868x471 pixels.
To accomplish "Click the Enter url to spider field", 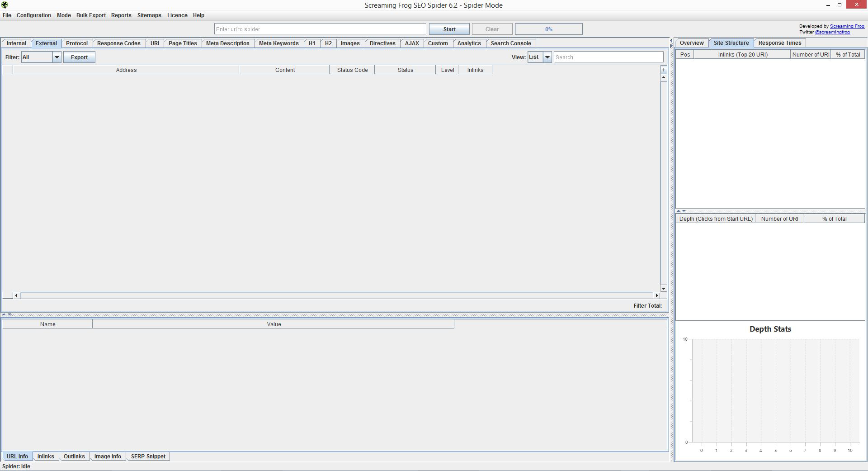I will [320, 29].
